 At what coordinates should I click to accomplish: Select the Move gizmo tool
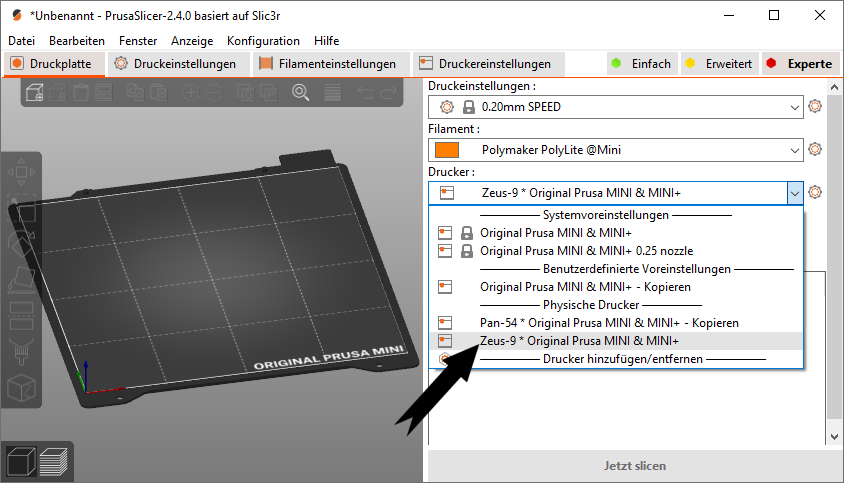point(22,172)
